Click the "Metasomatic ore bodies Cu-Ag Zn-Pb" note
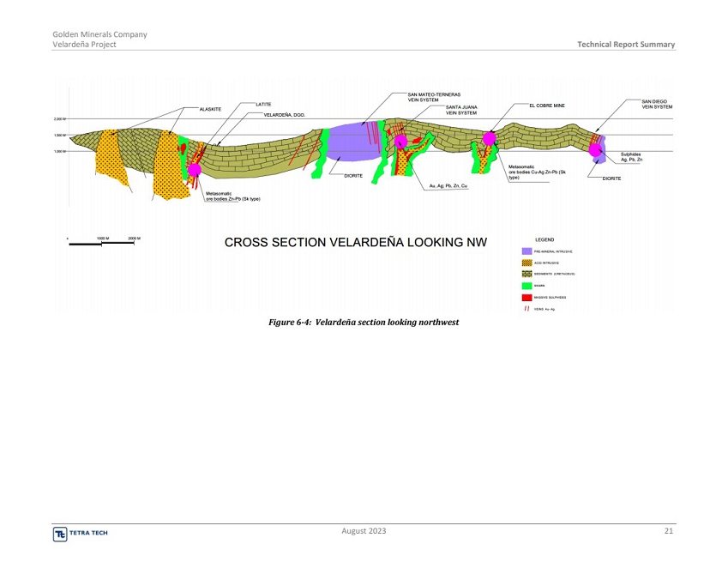This screenshot has height=562, width=728. point(537,172)
